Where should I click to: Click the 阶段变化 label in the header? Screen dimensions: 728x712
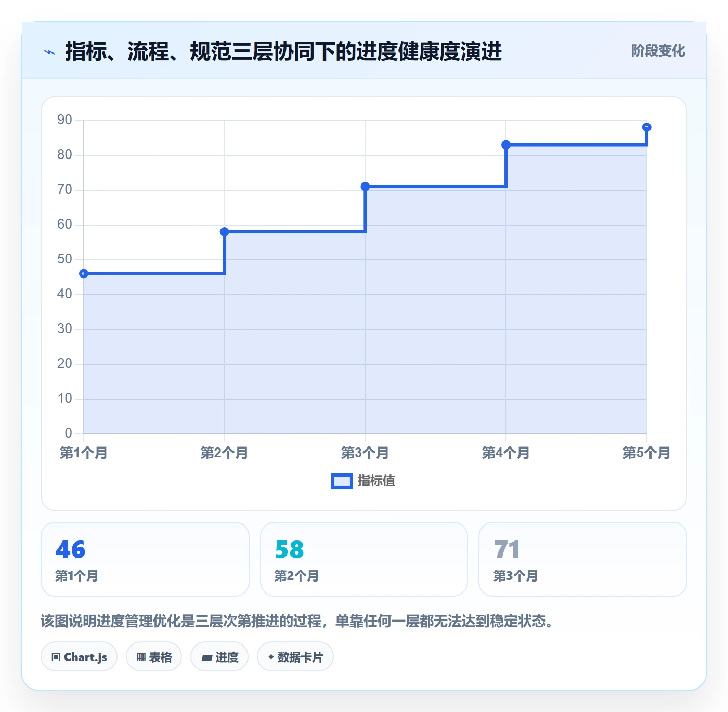658,51
